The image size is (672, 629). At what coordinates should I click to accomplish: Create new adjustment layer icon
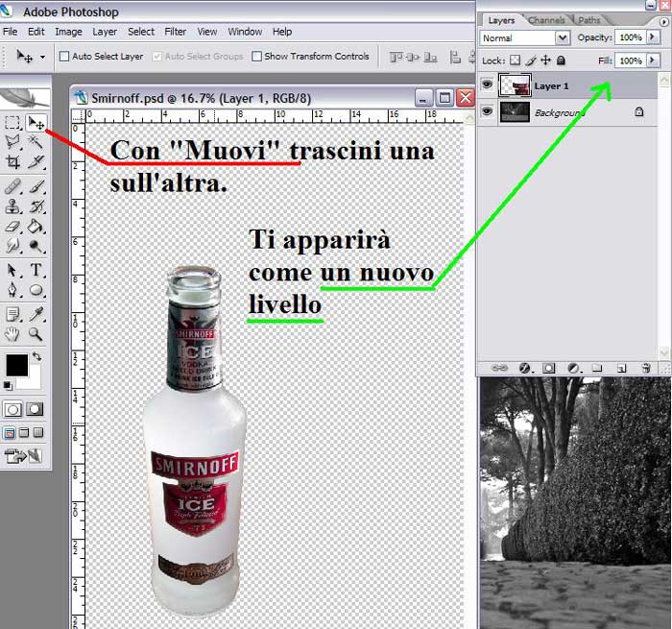[573, 368]
